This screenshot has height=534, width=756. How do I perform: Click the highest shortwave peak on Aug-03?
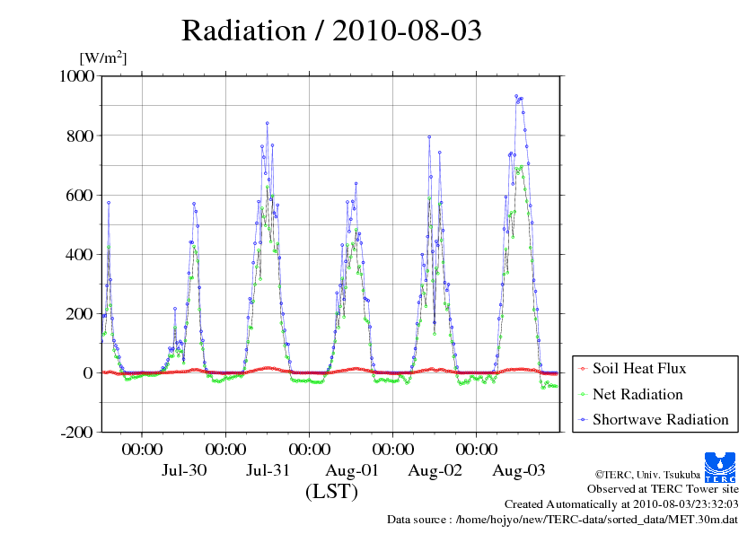click(x=516, y=96)
